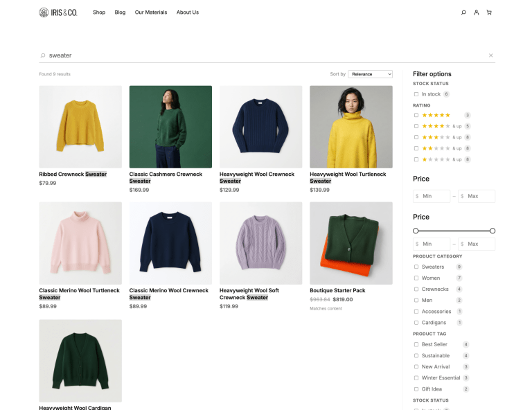Screen dimensions: 532x410
Task: Filter by one star and up
Action: tap(416, 159)
